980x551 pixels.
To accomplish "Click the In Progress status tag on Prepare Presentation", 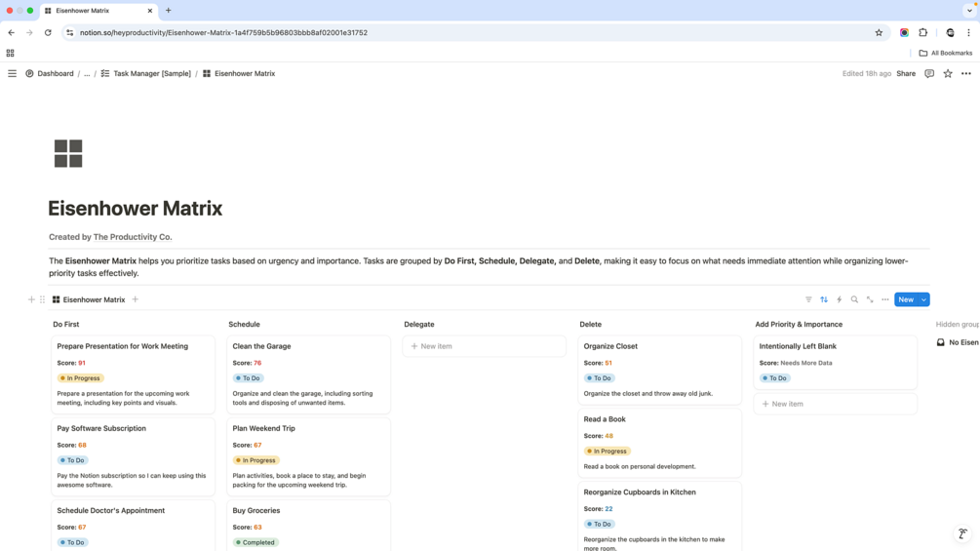I will pyautogui.click(x=82, y=378).
